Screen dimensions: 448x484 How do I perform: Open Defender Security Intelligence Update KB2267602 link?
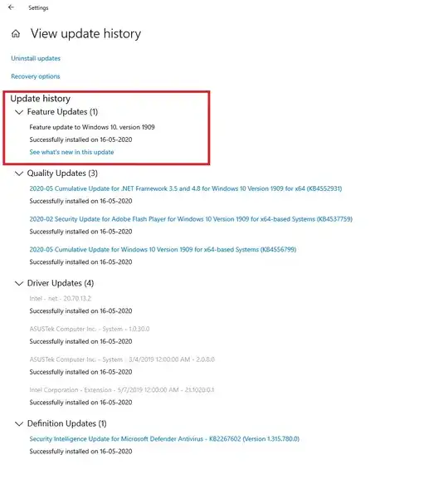(164, 439)
